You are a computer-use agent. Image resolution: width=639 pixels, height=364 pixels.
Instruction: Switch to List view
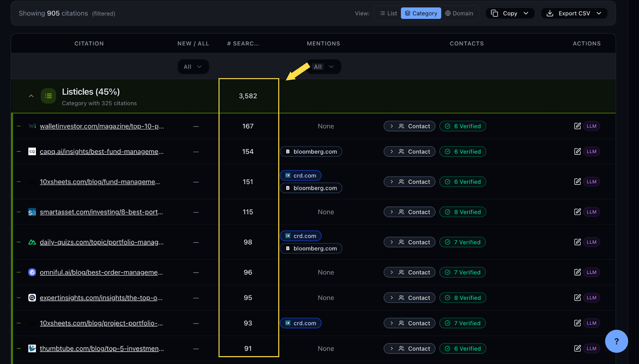click(388, 13)
